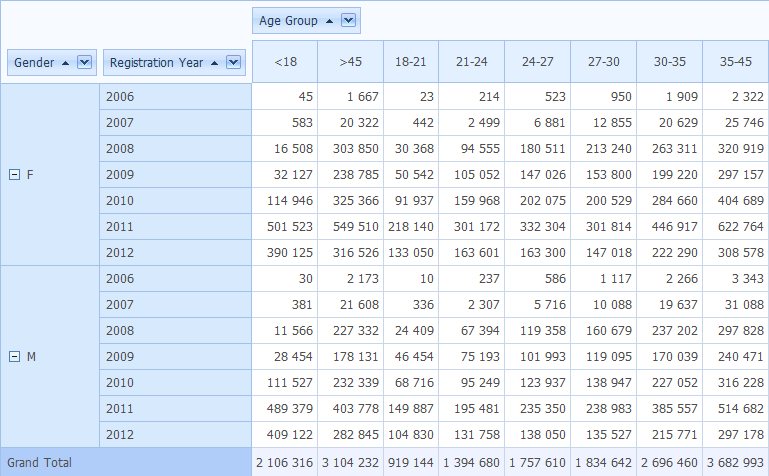This screenshot has width=769, height=476.
Task: Click the cell with value 232 339
Action: [x=350, y=382]
